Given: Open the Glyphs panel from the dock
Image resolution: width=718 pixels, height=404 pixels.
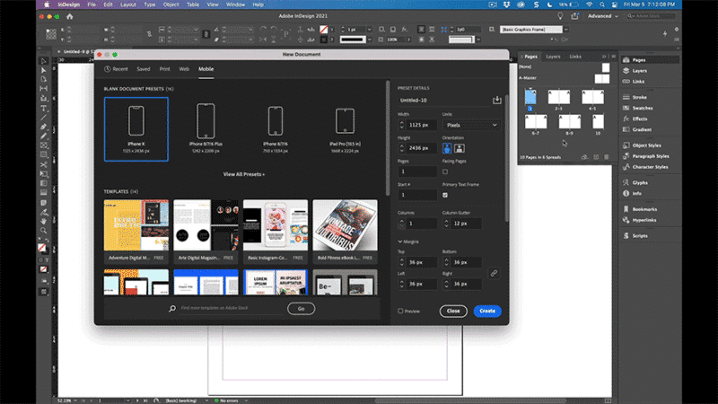Looking at the screenshot, I should click(x=639, y=182).
